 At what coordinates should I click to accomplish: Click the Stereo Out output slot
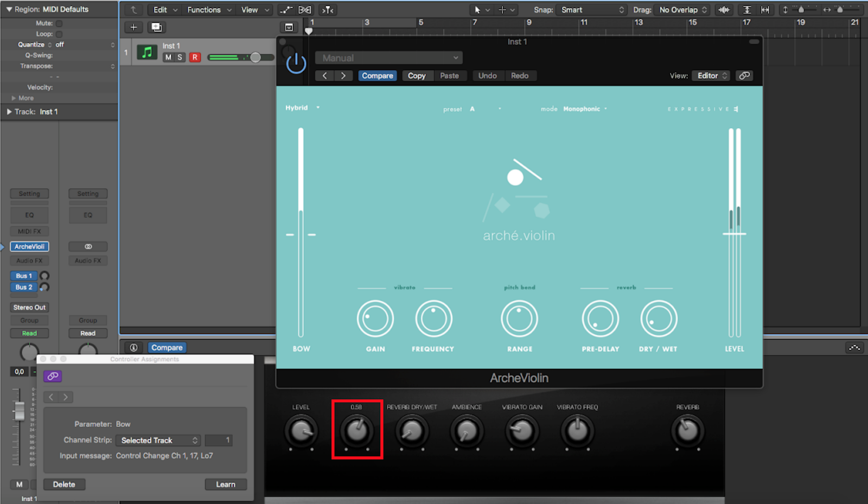pos(29,307)
